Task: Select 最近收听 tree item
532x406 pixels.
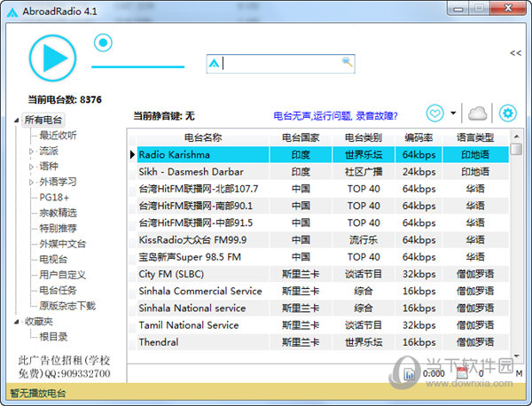Action: pyautogui.click(x=58, y=136)
